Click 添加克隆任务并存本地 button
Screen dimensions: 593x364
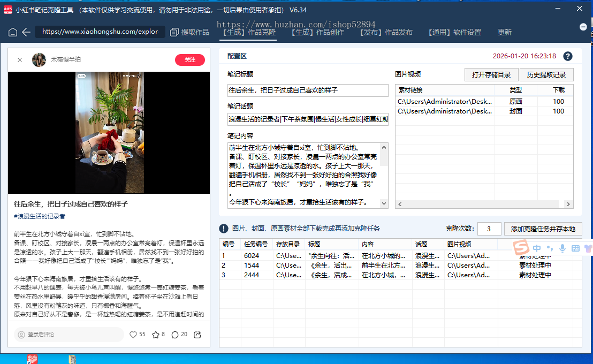pos(543,229)
